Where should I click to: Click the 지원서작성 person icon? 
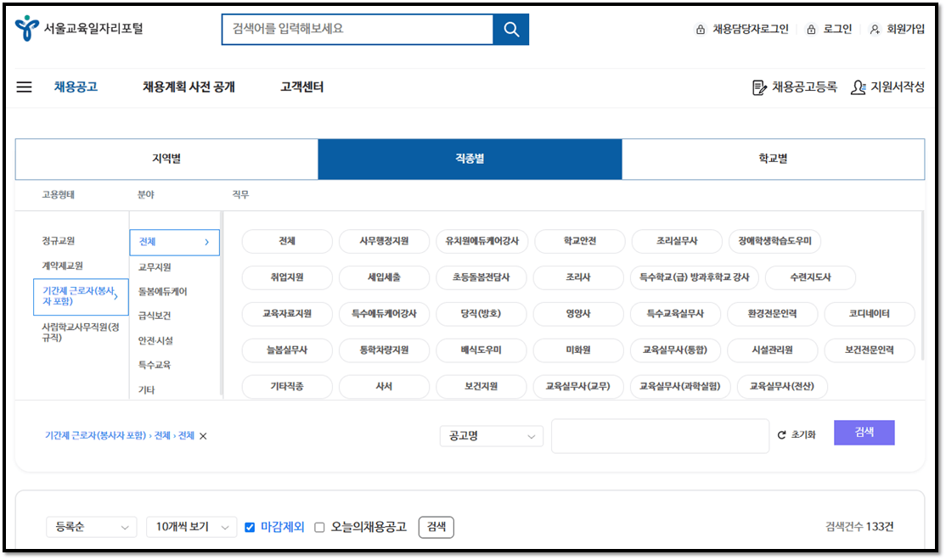pyautogui.click(x=858, y=87)
